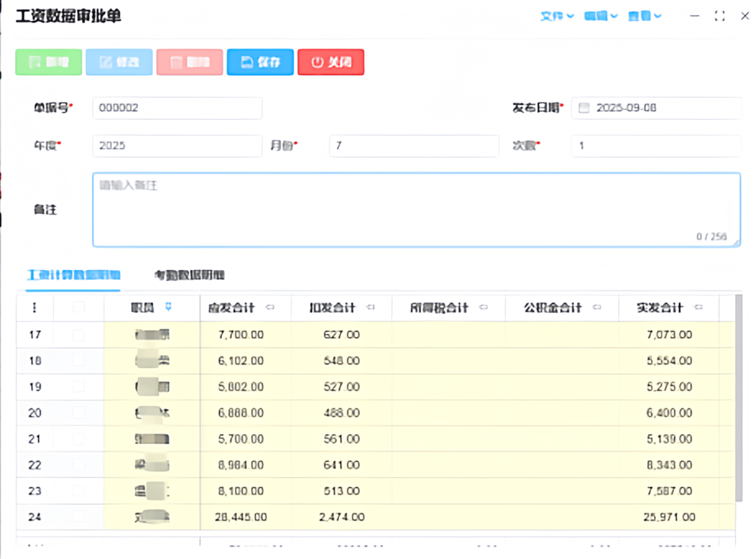Toggle the select-all checkbox in table header
The image size is (756, 559).
(x=78, y=307)
